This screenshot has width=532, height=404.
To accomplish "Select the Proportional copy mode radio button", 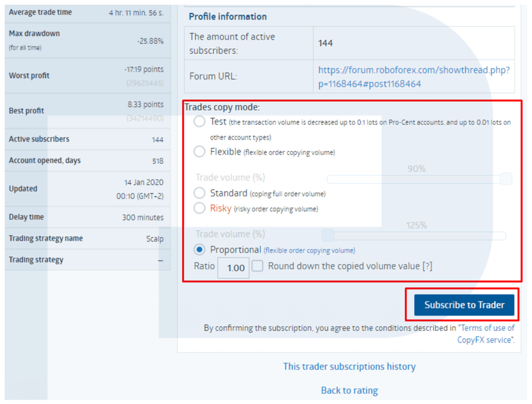I will click(x=199, y=250).
